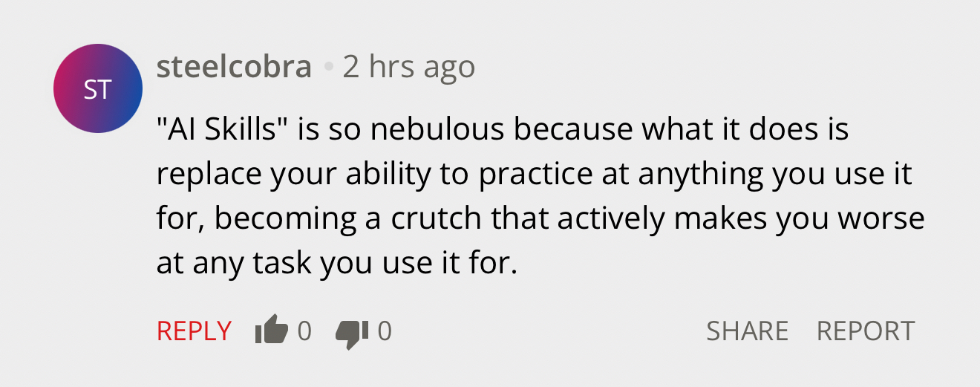Open steelcobra's profile via the username
Viewport: 980px width, 387px height.
[x=234, y=68]
